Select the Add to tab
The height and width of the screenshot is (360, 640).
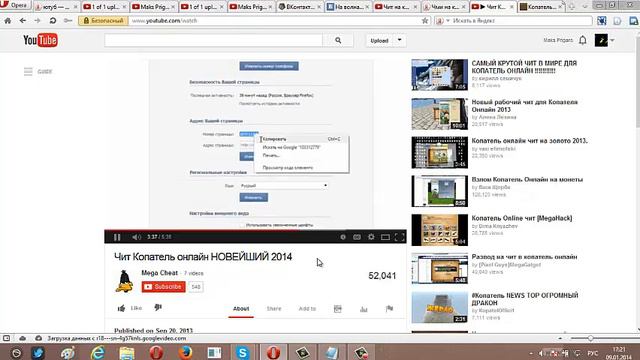(307, 309)
